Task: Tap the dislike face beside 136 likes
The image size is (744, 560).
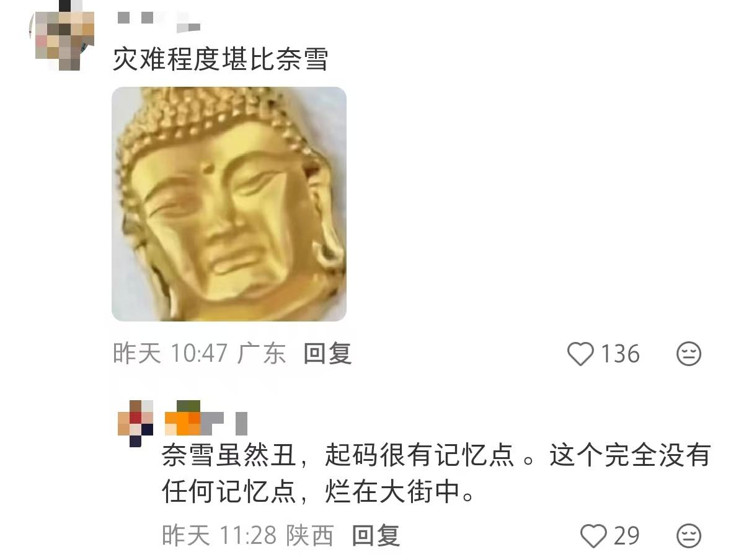Action: pyautogui.click(x=688, y=354)
